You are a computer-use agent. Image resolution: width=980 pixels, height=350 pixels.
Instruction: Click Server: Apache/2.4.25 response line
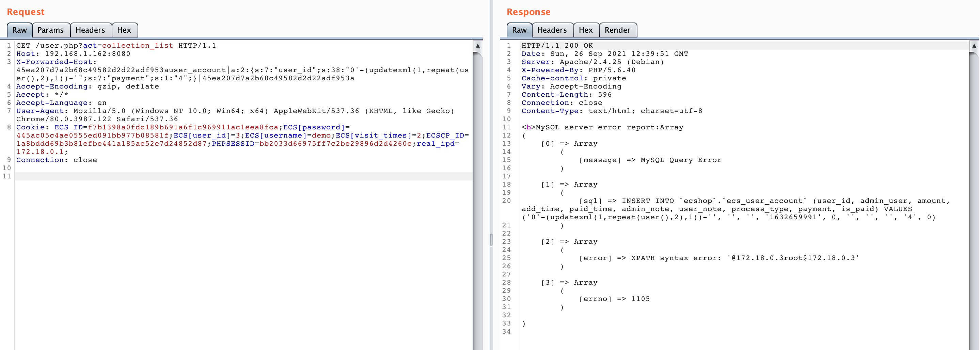point(592,62)
